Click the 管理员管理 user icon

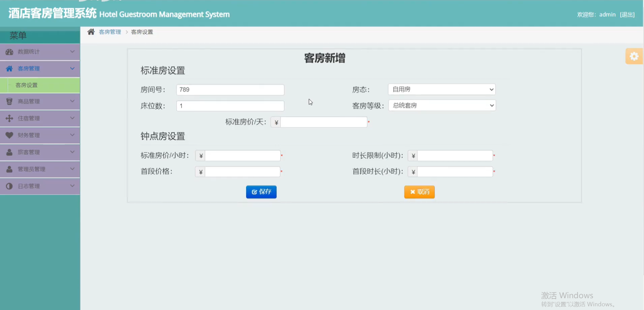[x=9, y=169]
